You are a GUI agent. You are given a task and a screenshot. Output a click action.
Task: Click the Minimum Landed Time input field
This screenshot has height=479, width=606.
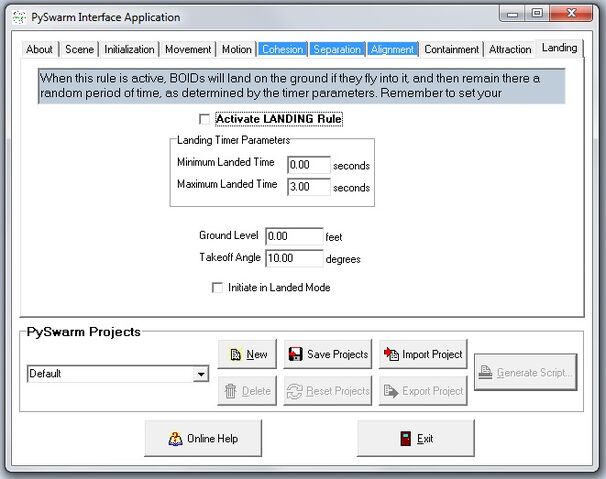coord(309,165)
